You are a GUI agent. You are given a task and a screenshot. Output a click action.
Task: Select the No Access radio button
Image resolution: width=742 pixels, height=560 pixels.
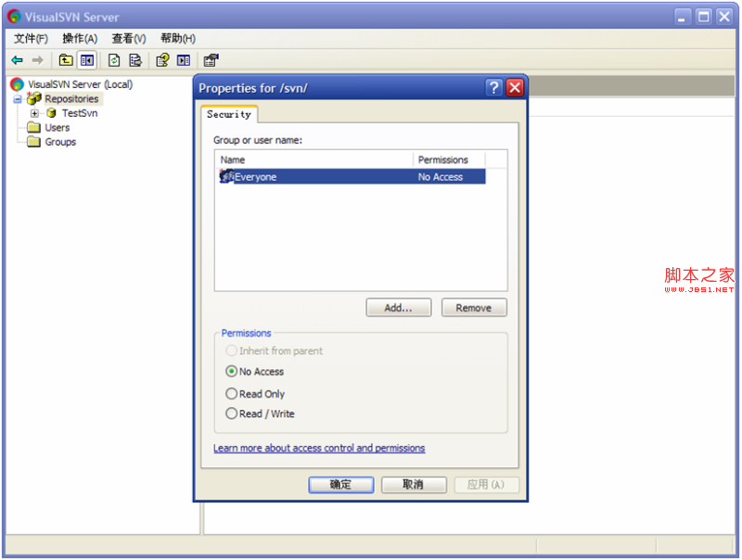231,371
